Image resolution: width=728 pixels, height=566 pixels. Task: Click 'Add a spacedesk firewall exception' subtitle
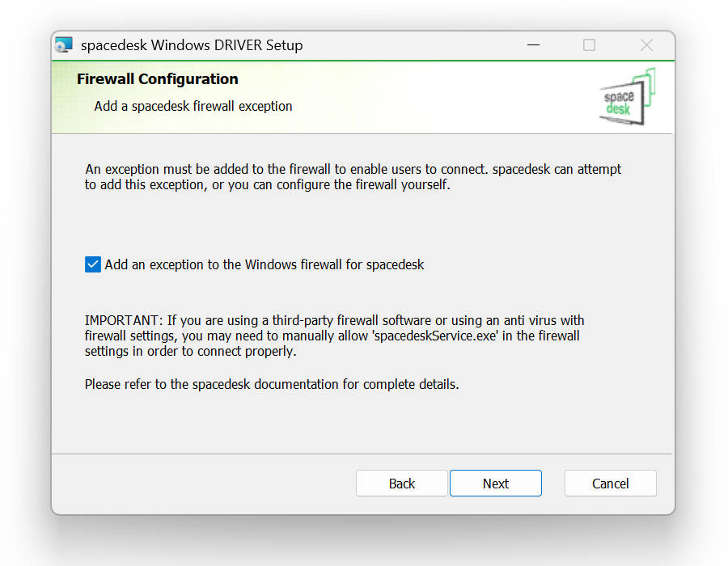tap(193, 106)
